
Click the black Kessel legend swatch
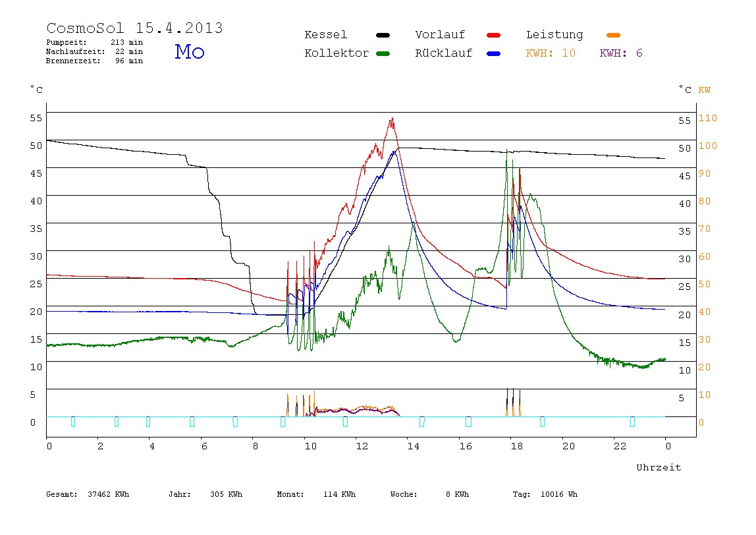point(383,35)
